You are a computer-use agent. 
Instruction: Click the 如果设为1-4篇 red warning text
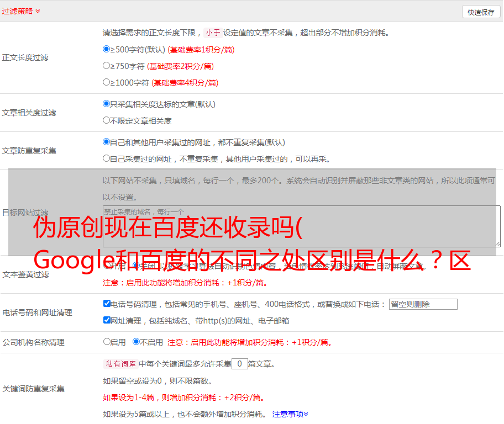pos(185,397)
